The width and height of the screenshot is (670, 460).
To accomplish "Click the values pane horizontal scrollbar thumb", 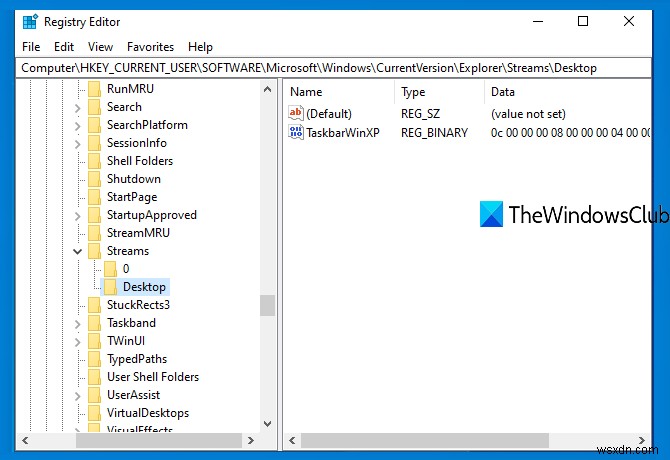I will point(425,440).
